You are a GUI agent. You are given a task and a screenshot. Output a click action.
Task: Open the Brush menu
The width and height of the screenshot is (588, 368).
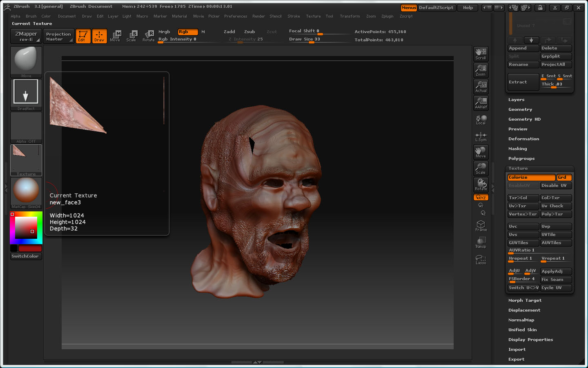[31, 16]
